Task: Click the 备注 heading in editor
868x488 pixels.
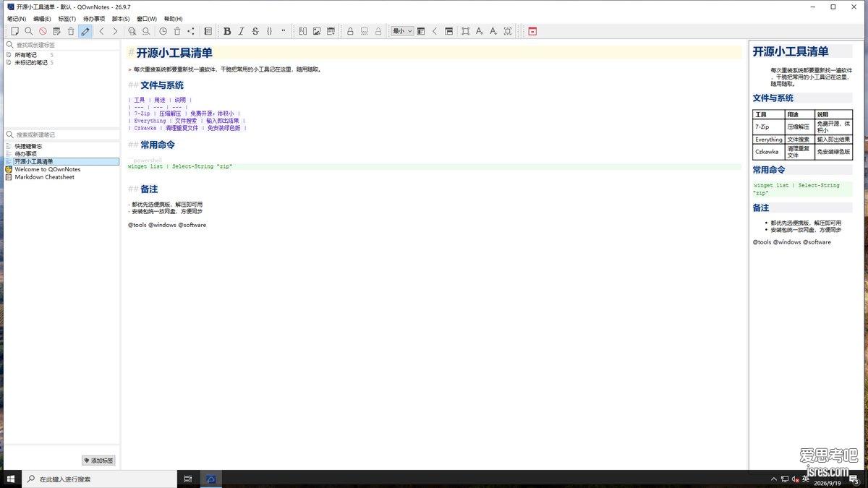Action: point(149,189)
